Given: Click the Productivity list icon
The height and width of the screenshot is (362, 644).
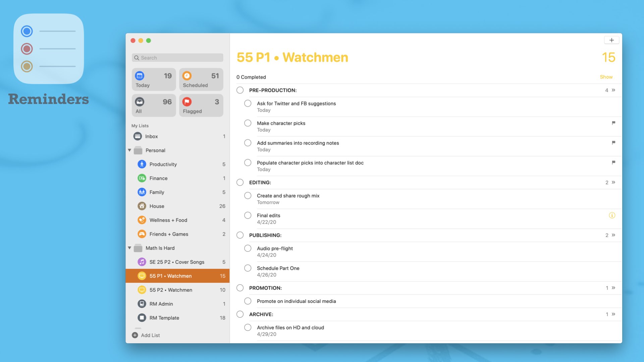Looking at the screenshot, I should [142, 164].
